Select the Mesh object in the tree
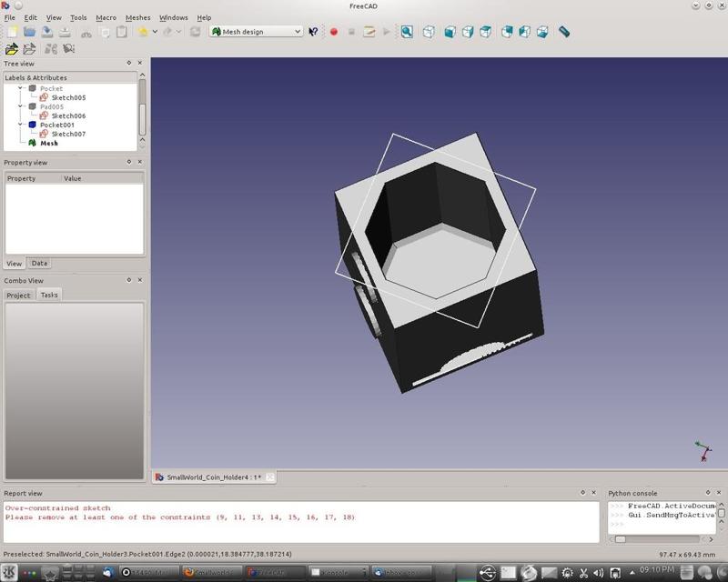The height and width of the screenshot is (582, 728). pyautogui.click(x=48, y=143)
